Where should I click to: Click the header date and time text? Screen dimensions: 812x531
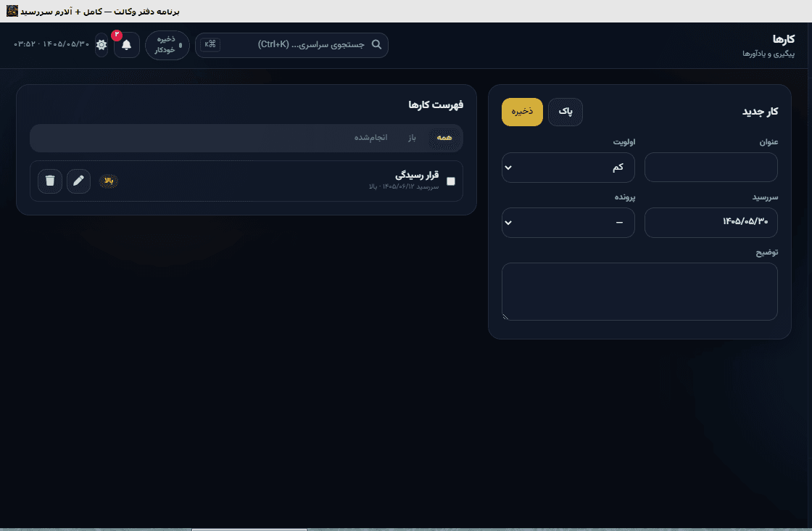point(51,44)
